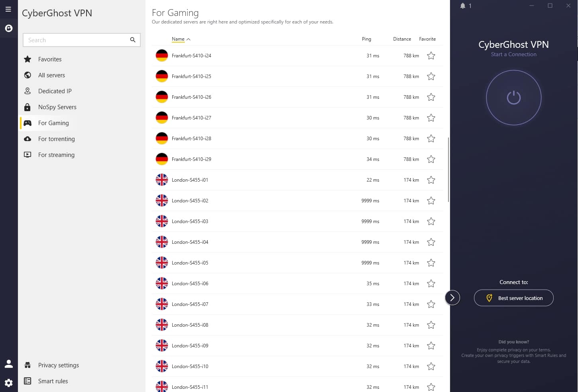This screenshot has width=578, height=392.
Task: Click the CyberGhost ghost logo icon
Action: coord(8,28)
